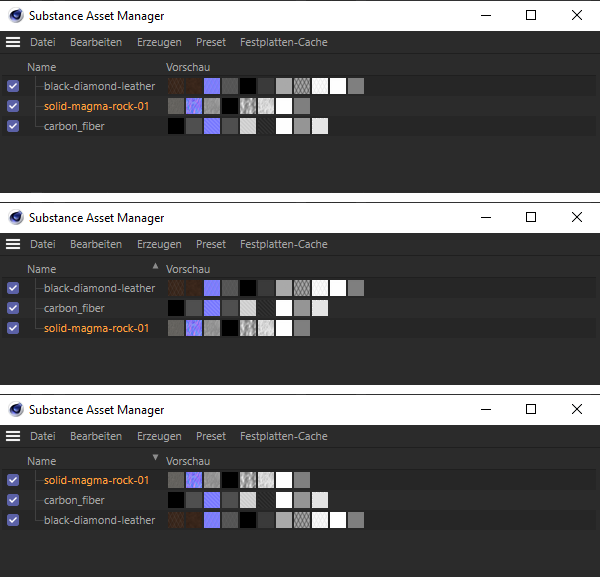This screenshot has width=600, height=577.
Task: Select carbon_fiber asset in bottom window
Action: click(74, 500)
